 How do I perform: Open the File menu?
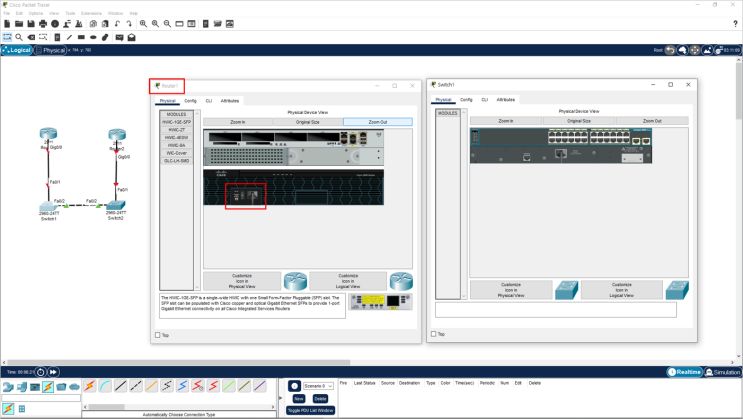7,13
